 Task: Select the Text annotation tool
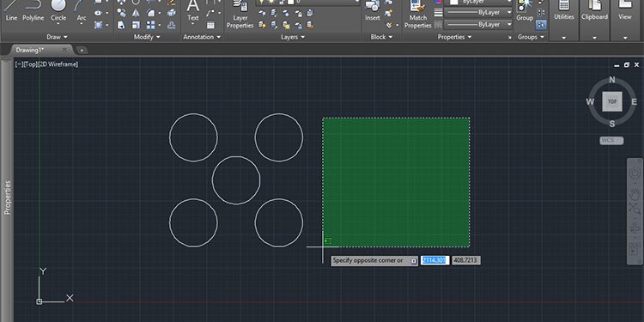[x=193, y=10]
